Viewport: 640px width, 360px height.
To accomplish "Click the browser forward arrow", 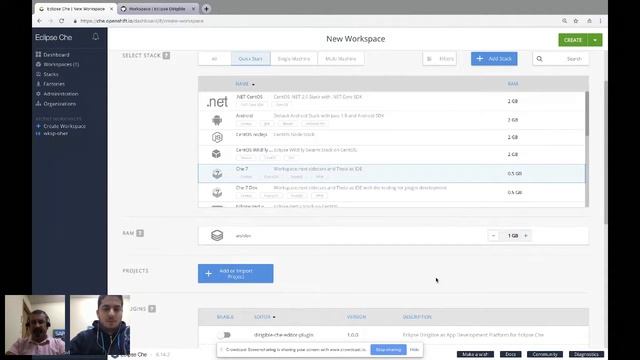I will point(51,21).
